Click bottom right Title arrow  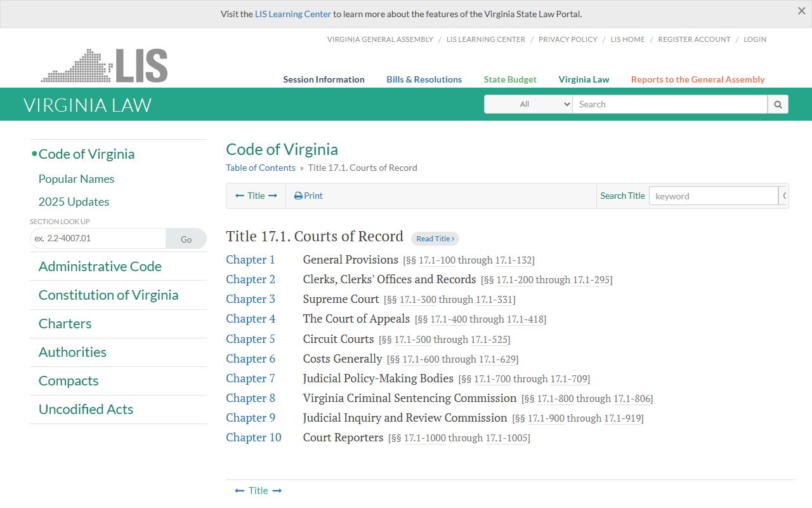click(277, 490)
